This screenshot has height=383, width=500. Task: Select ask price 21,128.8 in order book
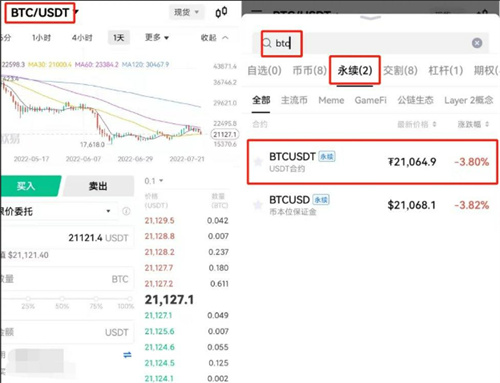click(x=159, y=236)
